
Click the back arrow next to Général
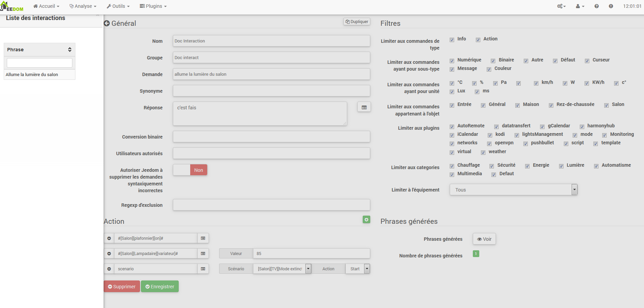point(107,23)
